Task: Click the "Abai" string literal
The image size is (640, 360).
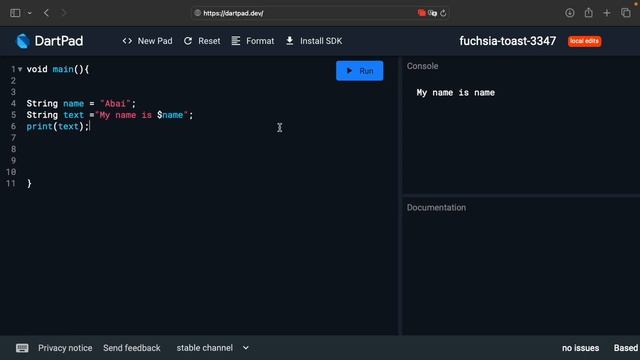Action: point(115,104)
